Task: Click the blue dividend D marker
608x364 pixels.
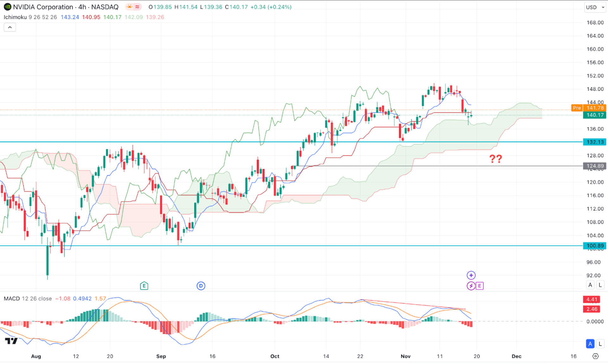Action: tap(201, 286)
